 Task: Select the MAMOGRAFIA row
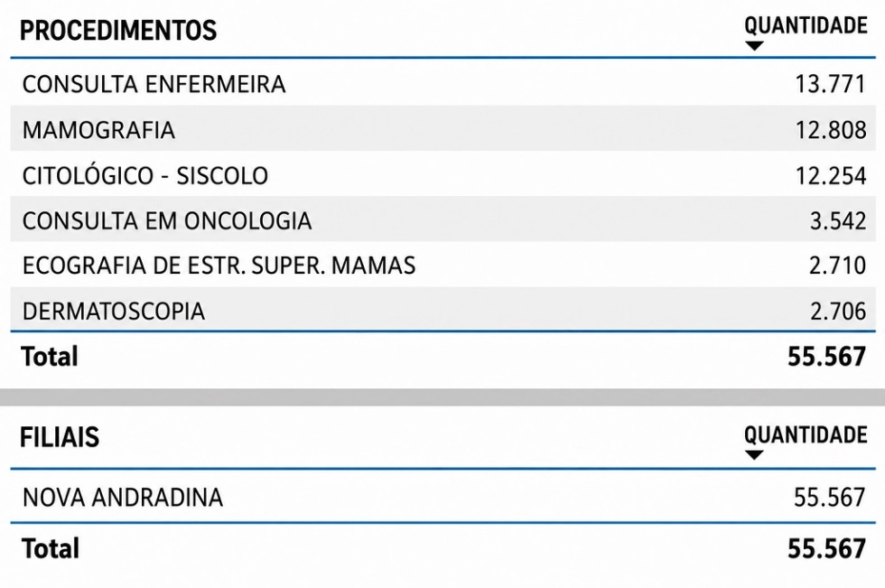[442, 129]
